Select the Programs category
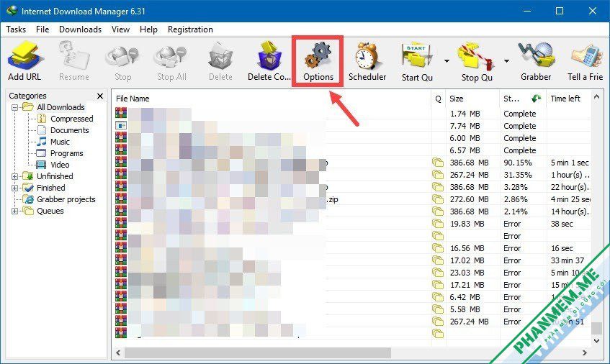The image size is (610, 364). click(66, 153)
